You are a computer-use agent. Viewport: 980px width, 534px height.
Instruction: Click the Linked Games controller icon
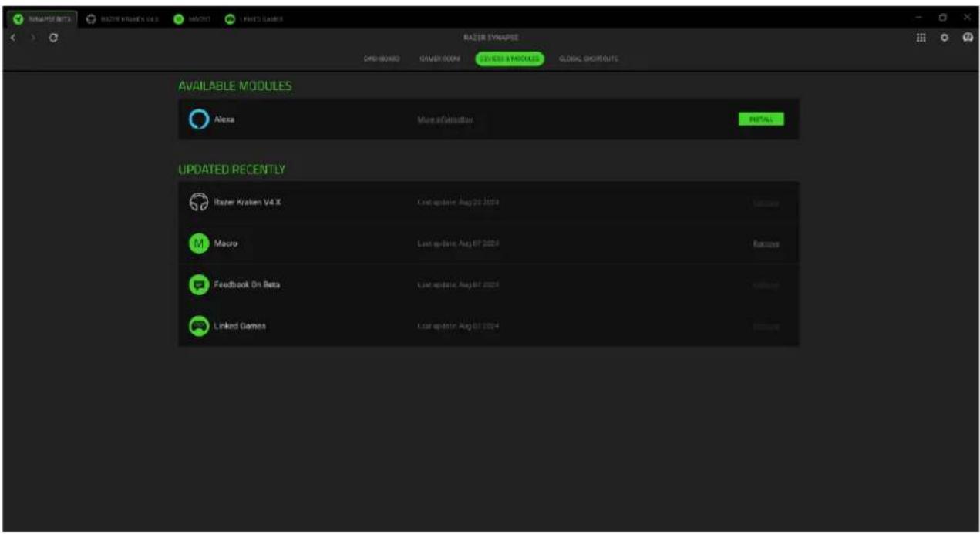(199, 326)
